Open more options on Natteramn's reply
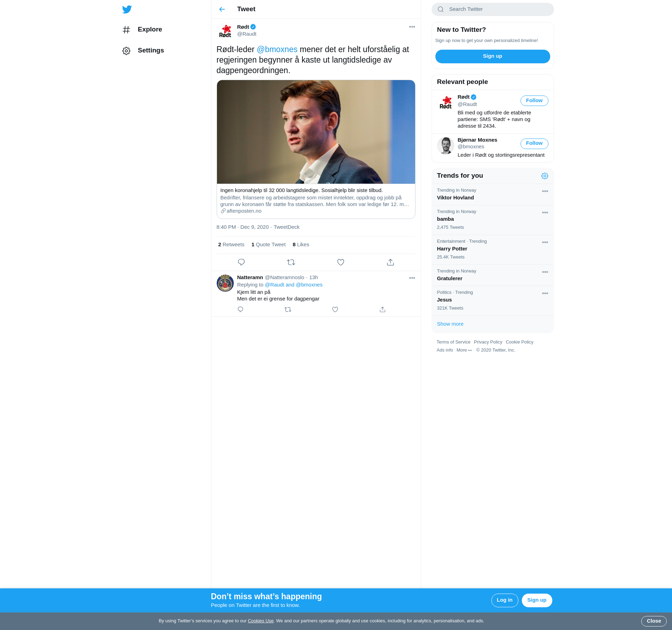Image resolution: width=672 pixels, height=630 pixels. pyautogui.click(x=412, y=278)
